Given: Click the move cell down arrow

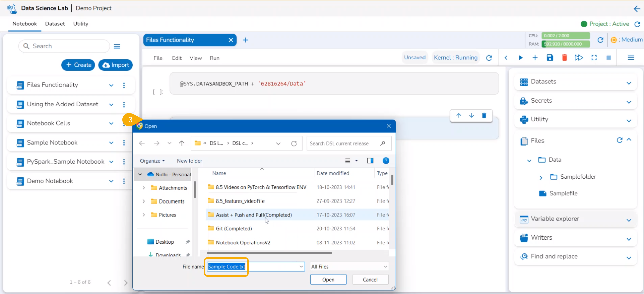Looking at the screenshot, I should [x=471, y=116].
